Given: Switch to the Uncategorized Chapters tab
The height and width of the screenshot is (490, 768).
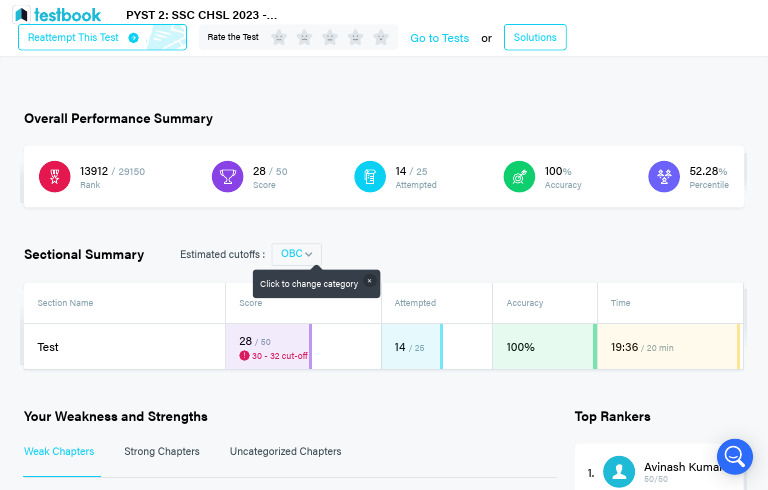Looking at the screenshot, I should 286,451.
